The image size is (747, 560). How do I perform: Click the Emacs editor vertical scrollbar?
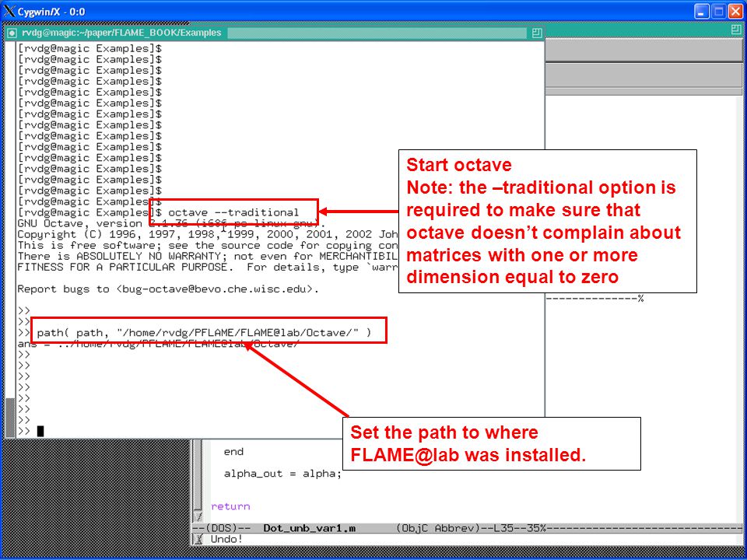click(x=198, y=474)
